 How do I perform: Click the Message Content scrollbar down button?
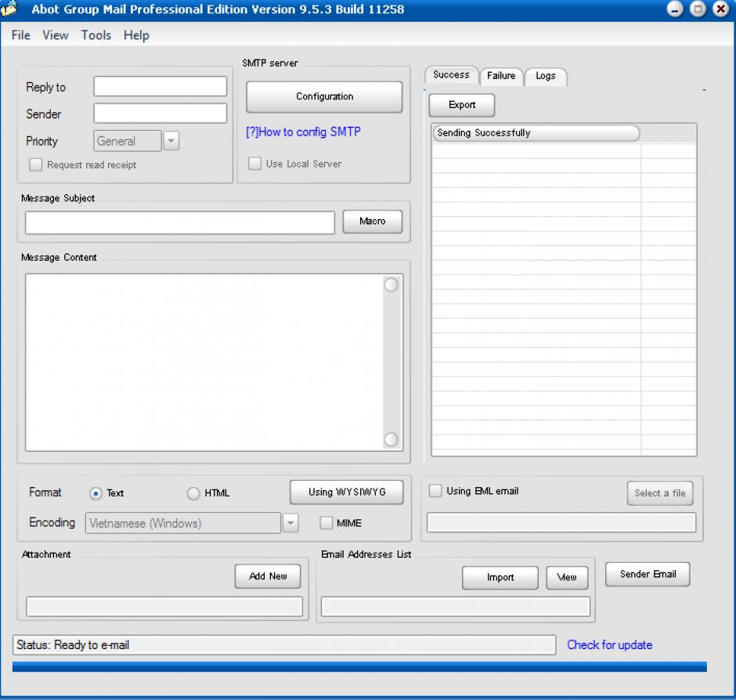click(391, 439)
